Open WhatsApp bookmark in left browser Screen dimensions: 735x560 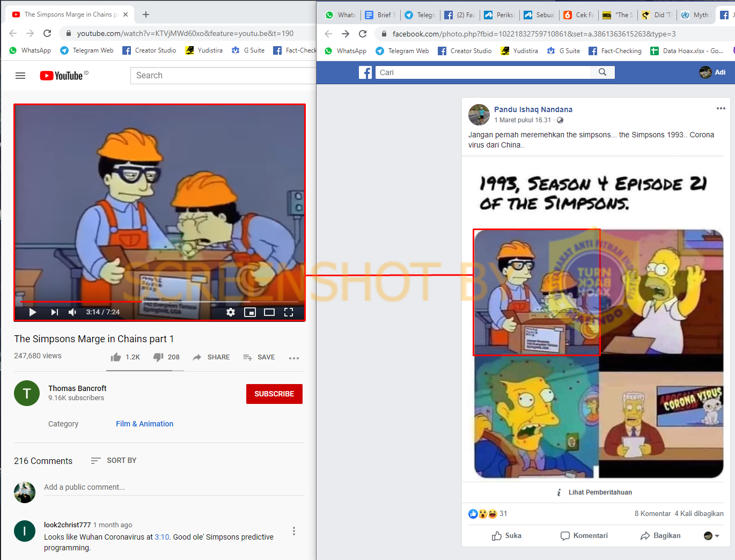[x=31, y=50]
